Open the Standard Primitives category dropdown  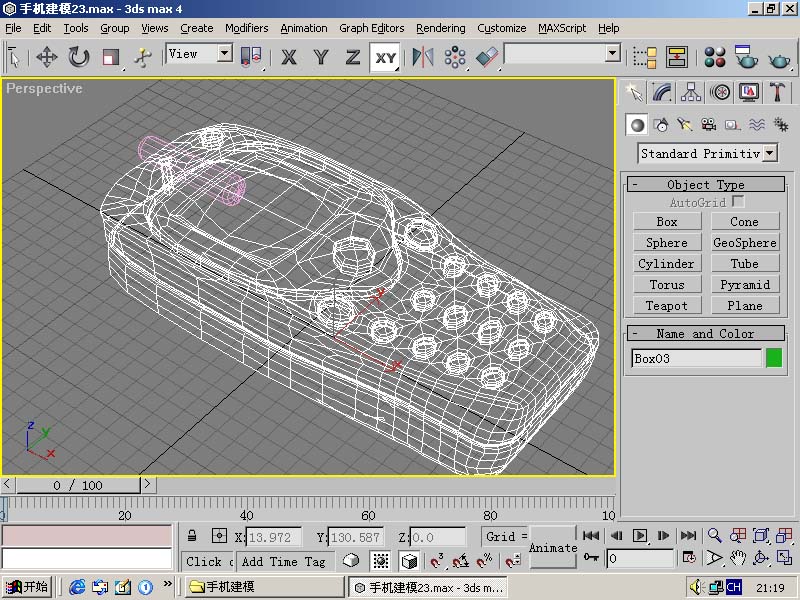[x=770, y=153]
